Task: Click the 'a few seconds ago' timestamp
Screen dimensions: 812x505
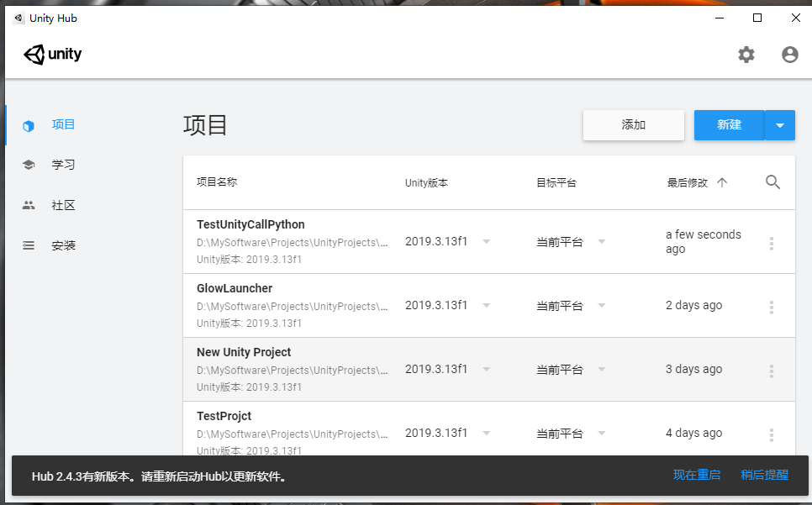Action: (x=704, y=242)
